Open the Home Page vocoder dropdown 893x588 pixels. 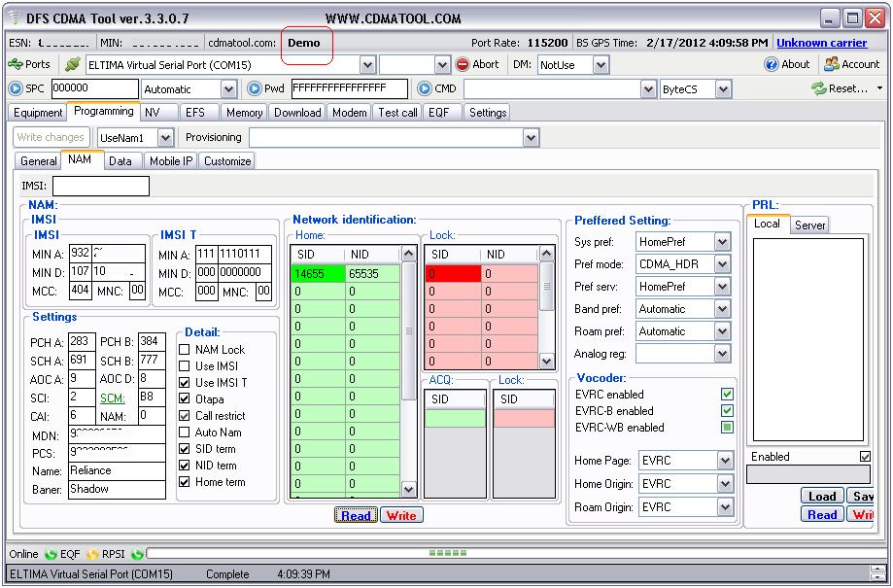(x=725, y=460)
